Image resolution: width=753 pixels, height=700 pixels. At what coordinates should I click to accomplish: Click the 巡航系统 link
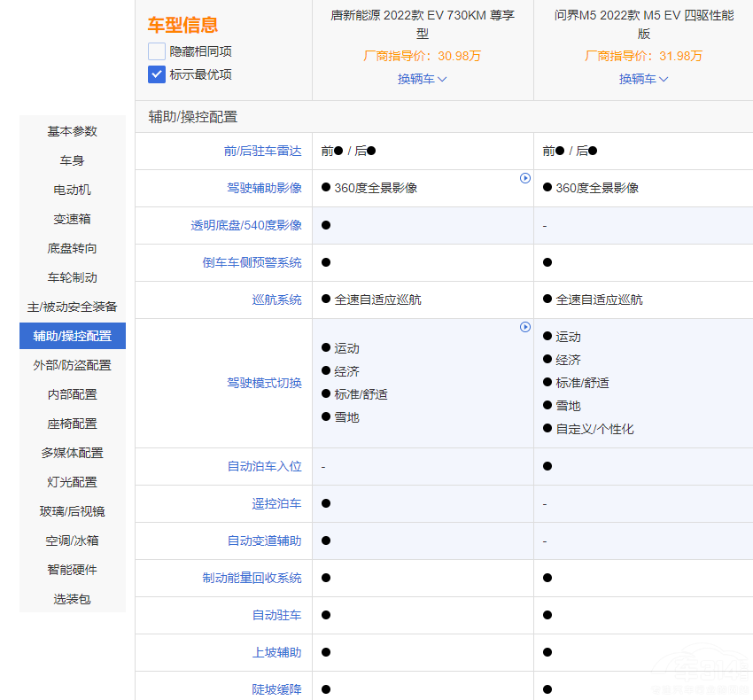(276, 299)
